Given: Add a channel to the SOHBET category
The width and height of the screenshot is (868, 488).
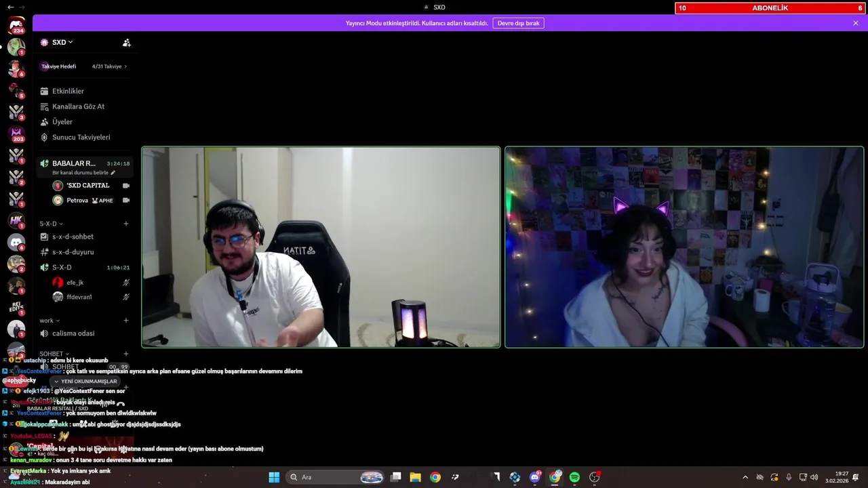Looking at the screenshot, I should (125, 354).
